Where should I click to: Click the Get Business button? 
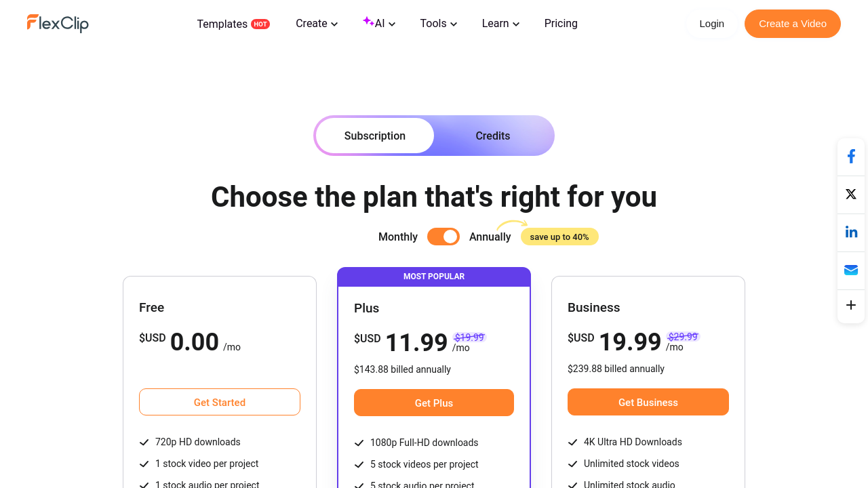pyautogui.click(x=648, y=402)
